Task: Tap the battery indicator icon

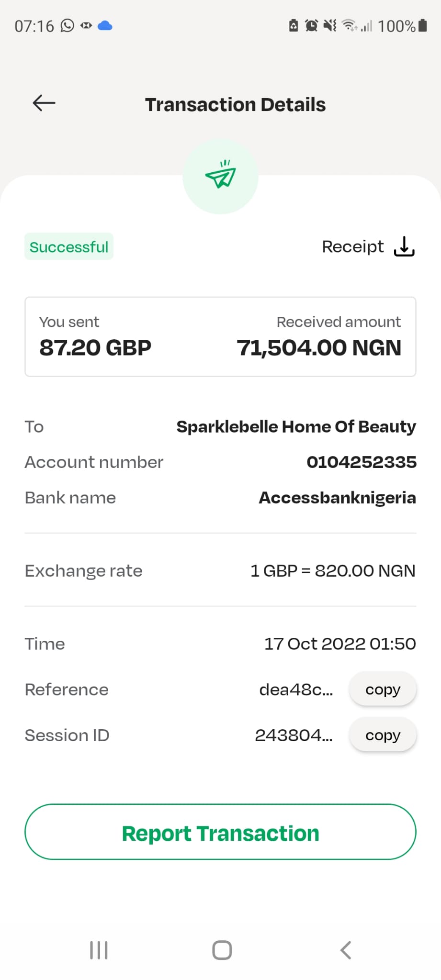Action: 422,25
